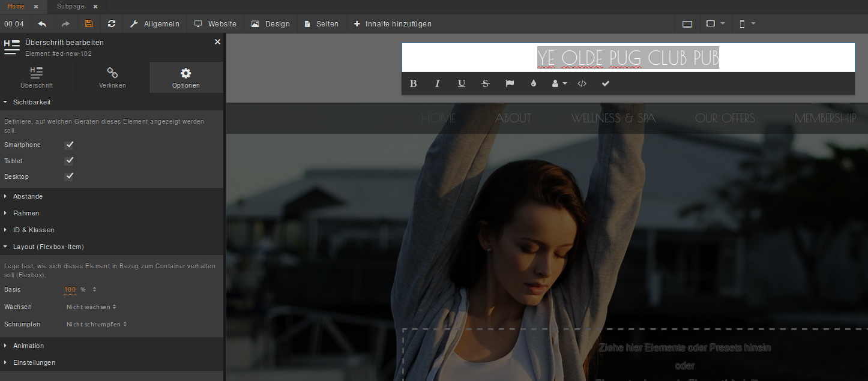Expand the Einstellungen section

coord(112,362)
